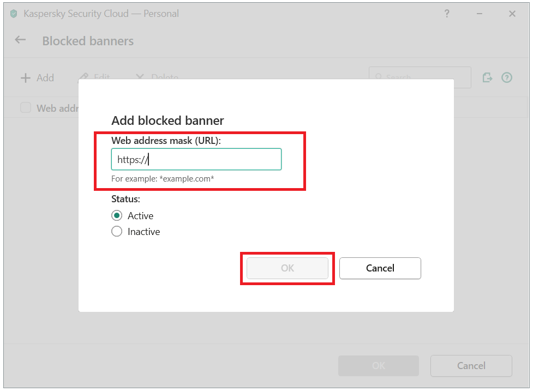Click the export list icon near search

487,78
